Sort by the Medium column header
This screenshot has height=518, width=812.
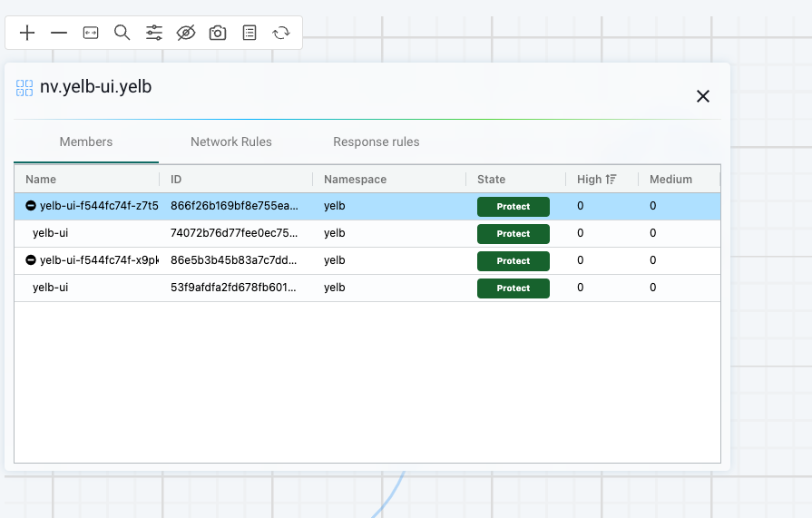tap(670, 180)
